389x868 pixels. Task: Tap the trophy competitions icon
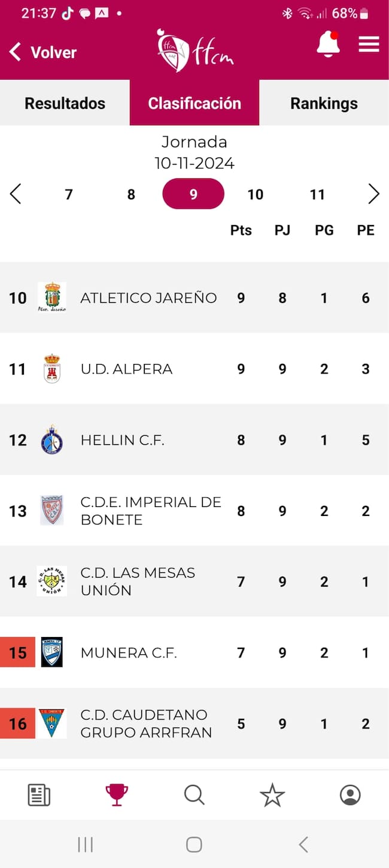[x=117, y=795]
